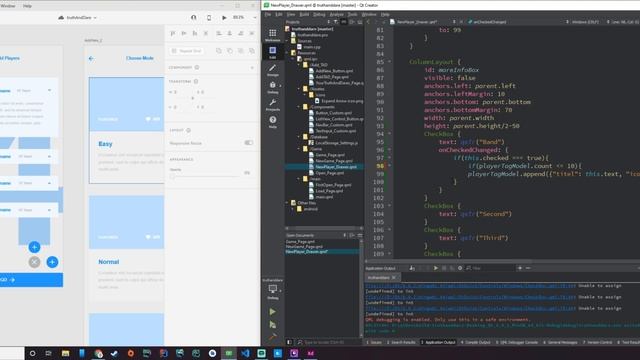Build project with the hammer icon
This screenshot has height=360, width=640.
(x=272, y=337)
